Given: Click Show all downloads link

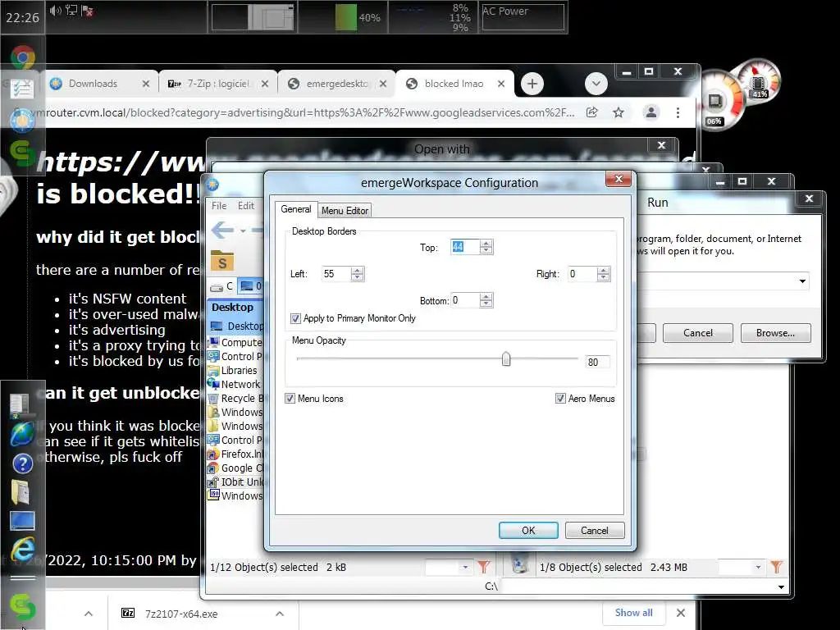Looking at the screenshot, I should click(634, 612).
